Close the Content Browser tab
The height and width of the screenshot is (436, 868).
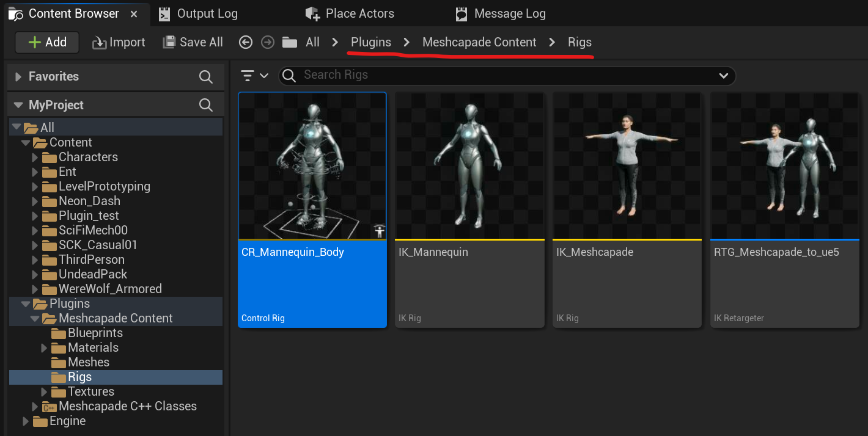(x=134, y=13)
